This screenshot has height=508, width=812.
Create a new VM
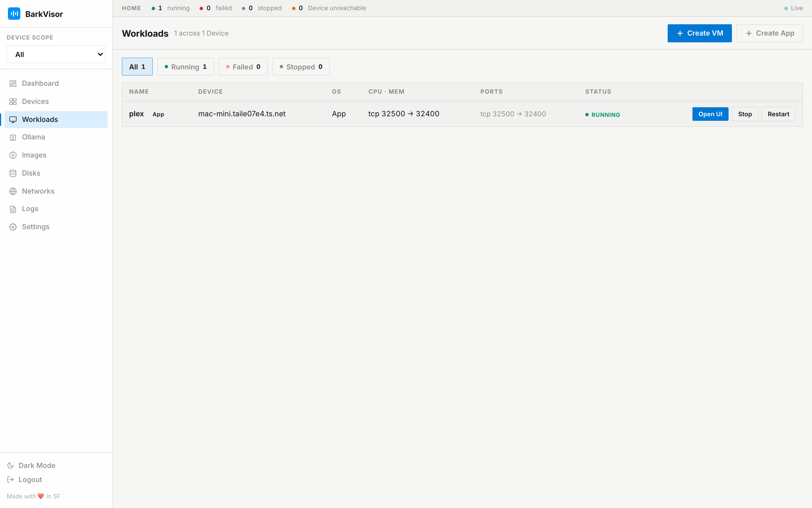pyautogui.click(x=700, y=33)
